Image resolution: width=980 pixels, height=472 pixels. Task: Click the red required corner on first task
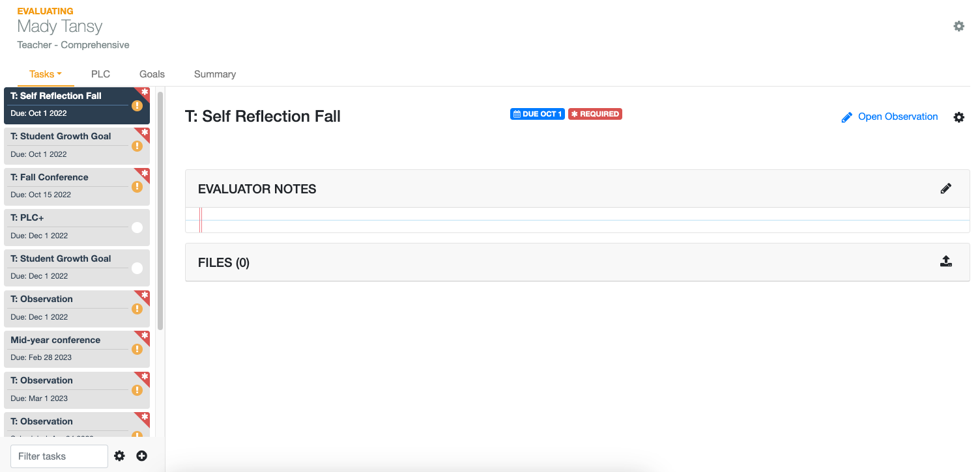coord(143,93)
